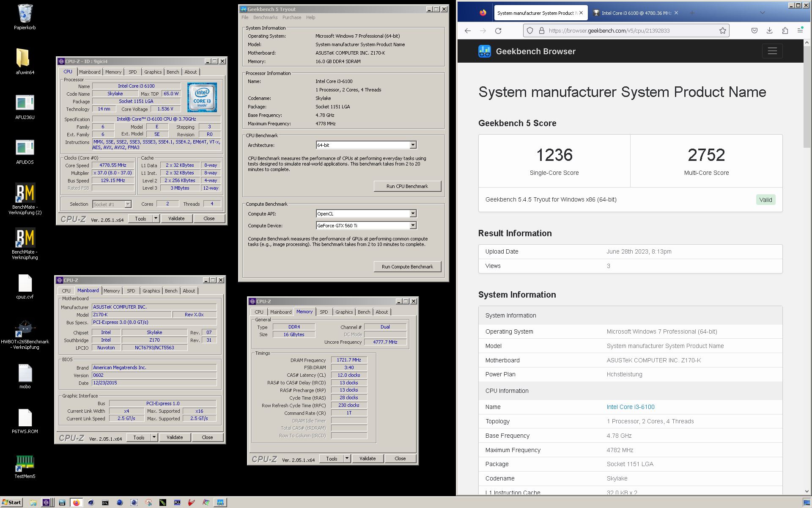Open the Papierkorb recycle bin icon
812x508 pixels.
click(x=25, y=17)
